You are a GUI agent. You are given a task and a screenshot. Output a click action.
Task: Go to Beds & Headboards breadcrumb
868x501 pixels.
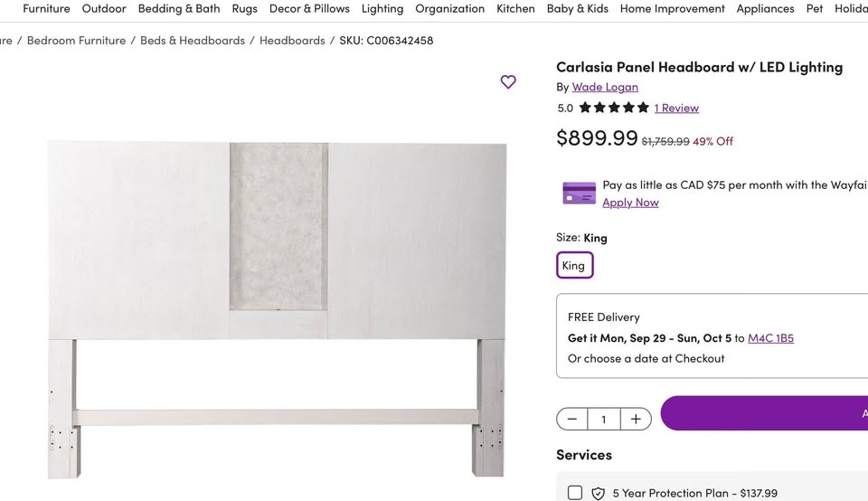[x=193, y=41]
